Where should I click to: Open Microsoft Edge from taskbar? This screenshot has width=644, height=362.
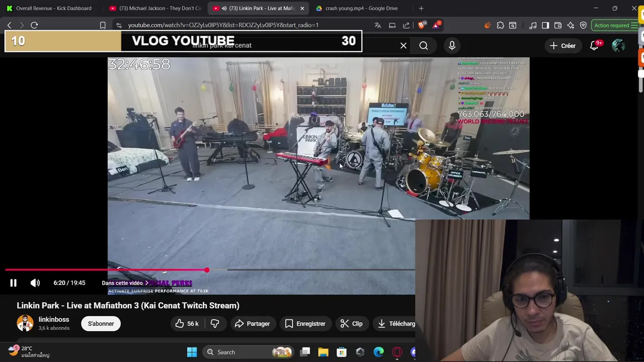(378, 352)
